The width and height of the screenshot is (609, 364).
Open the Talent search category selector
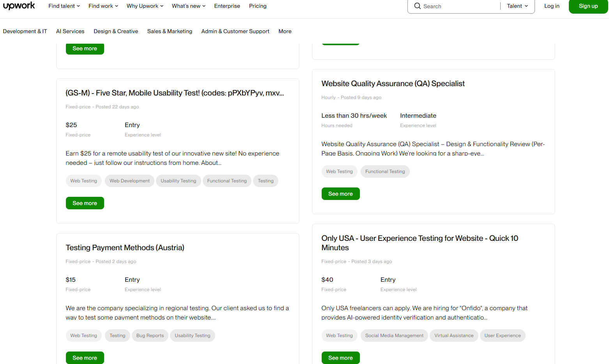(517, 6)
